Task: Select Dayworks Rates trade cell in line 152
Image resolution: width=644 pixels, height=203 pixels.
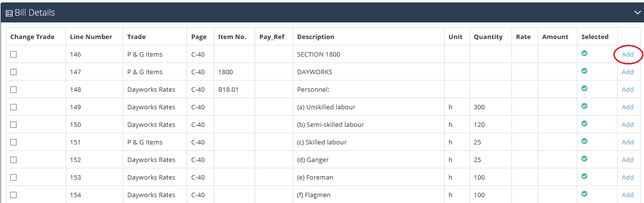Action: pos(151,160)
